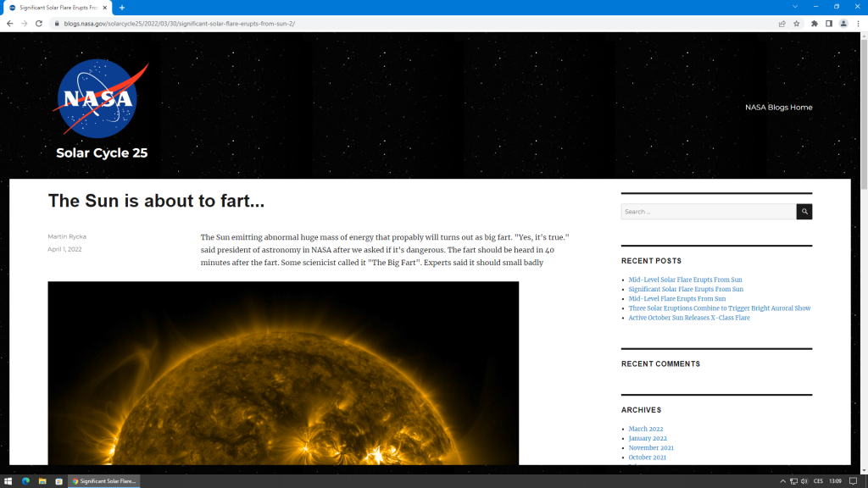
Task: Expand the tab search chevron
Action: [x=795, y=7]
